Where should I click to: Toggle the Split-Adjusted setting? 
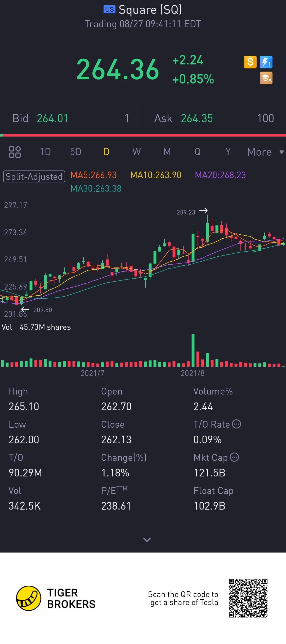point(34,177)
